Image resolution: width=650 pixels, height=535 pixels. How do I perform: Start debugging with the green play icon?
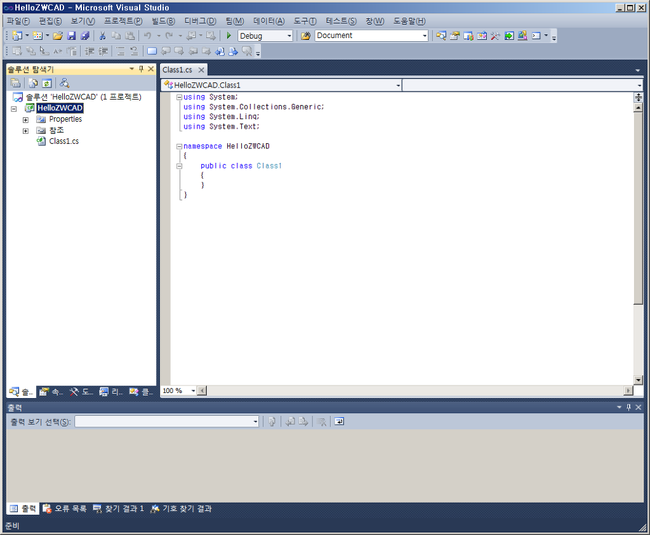(228, 36)
